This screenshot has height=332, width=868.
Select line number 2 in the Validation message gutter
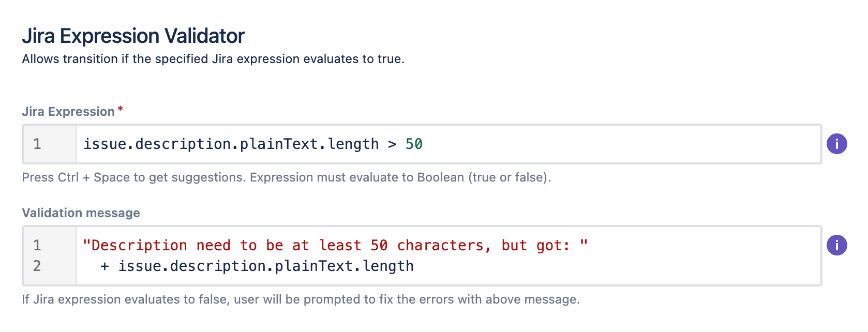(36, 266)
